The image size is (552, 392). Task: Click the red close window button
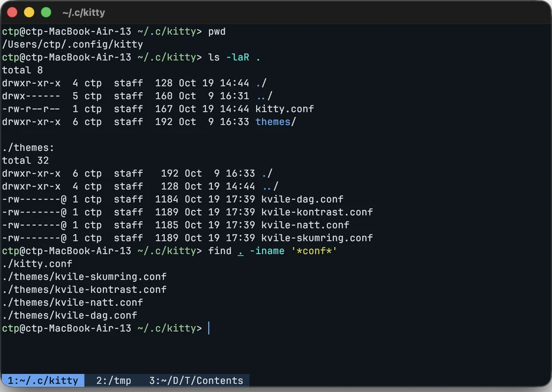12,12
